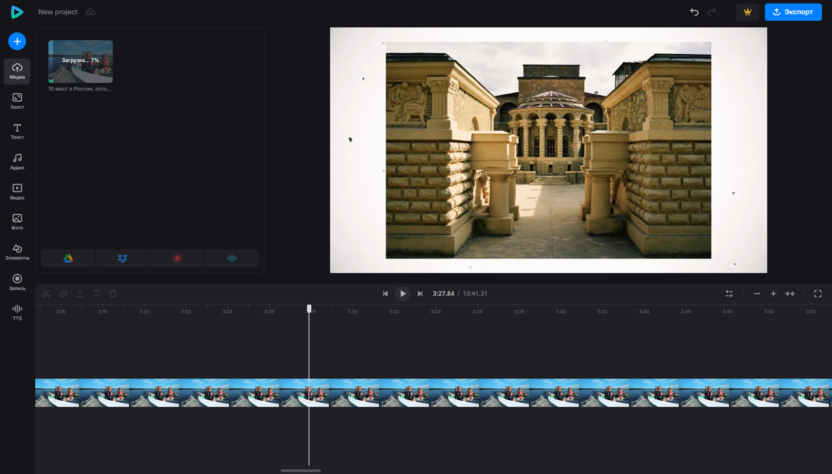Image resolution: width=832 pixels, height=474 pixels.
Task: Import media from Dropbox
Action: [x=122, y=258]
